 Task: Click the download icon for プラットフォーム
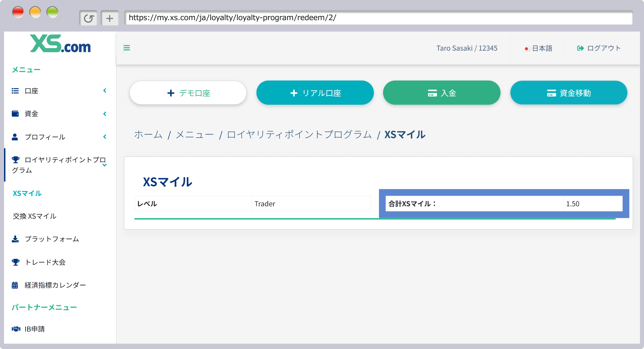[x=15, y=239]
